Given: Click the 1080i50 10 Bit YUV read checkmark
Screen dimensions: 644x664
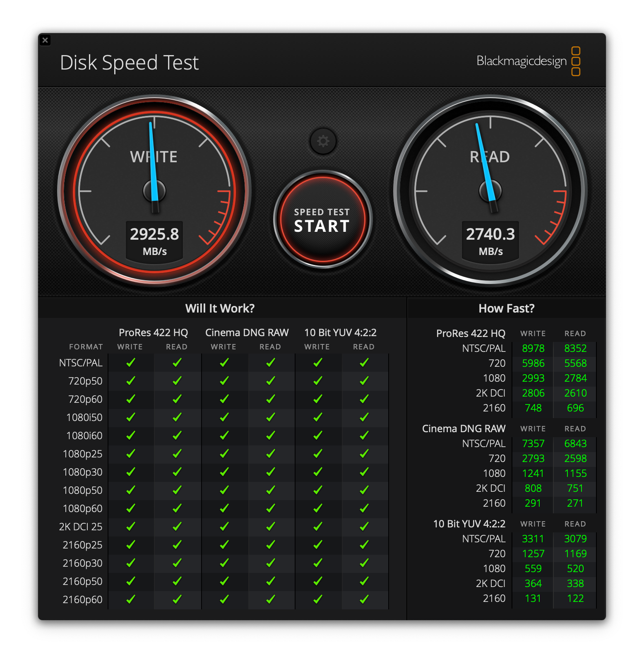Looking at the screenshot, I should click(x=364, y=417).
